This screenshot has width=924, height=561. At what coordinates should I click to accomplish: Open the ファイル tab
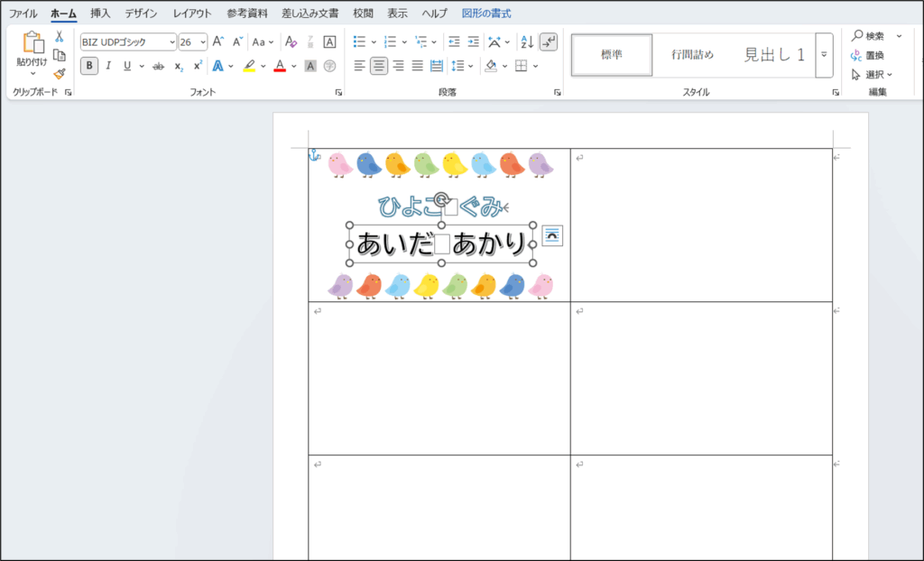[23, 13]
